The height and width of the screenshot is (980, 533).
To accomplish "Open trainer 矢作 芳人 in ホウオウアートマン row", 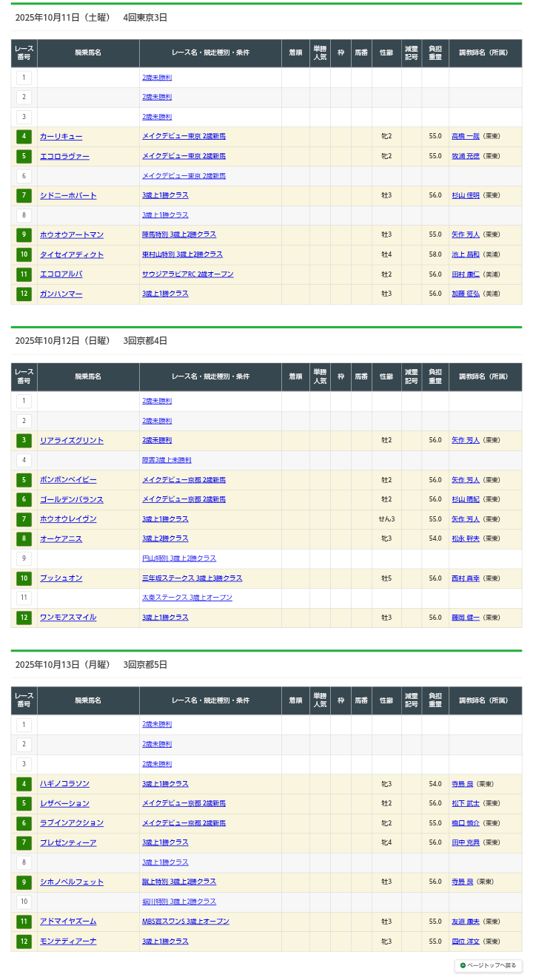I will click(466, 234).
